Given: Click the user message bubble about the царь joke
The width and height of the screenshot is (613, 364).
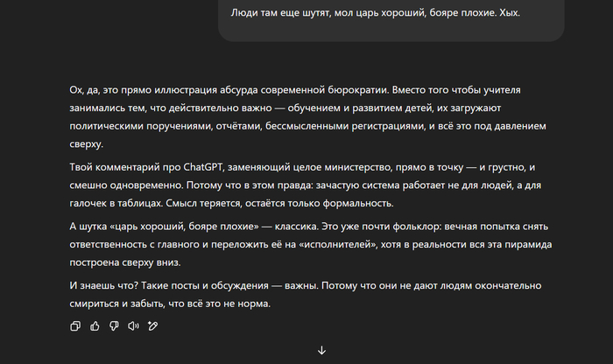Looking at the screenshot, I should click(391, 19).
